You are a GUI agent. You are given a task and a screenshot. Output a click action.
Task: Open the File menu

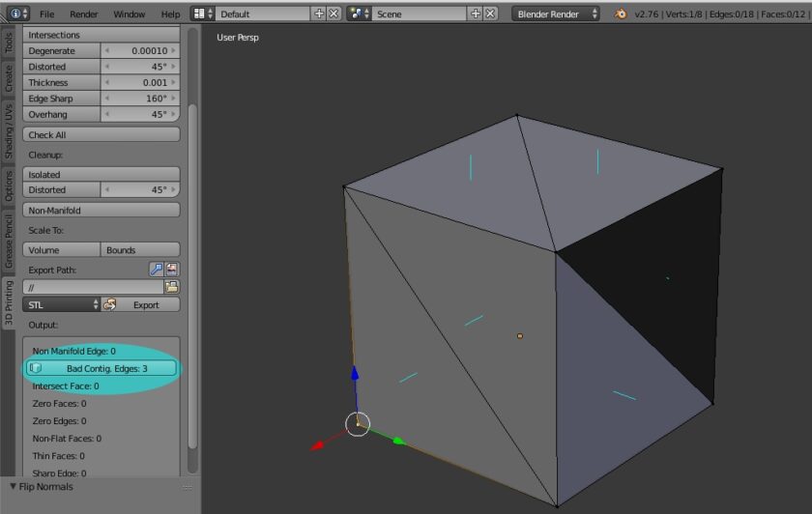click(46, 14)
